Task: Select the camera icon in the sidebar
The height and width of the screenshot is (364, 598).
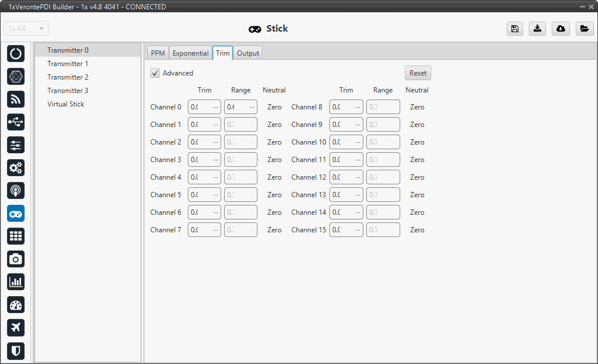Action: (16, 259)
